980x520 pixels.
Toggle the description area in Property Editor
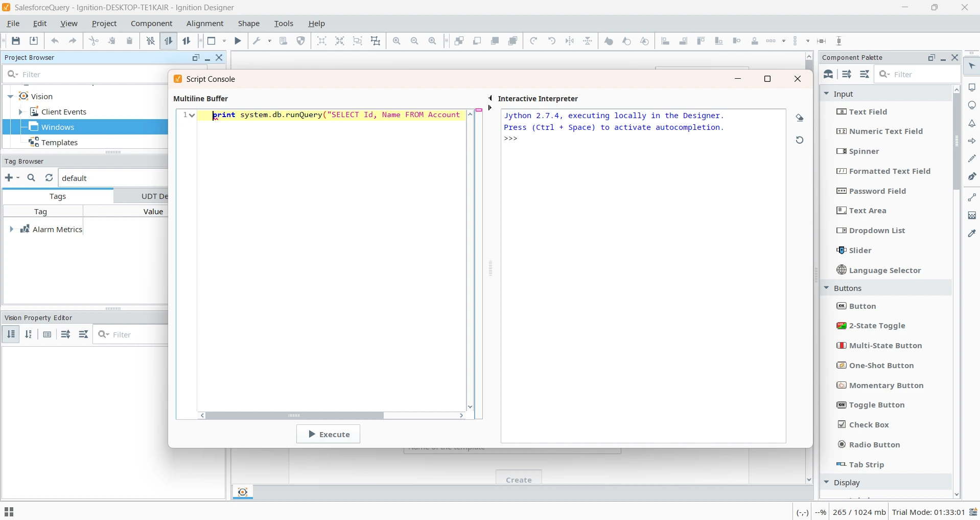coord(48,335)
